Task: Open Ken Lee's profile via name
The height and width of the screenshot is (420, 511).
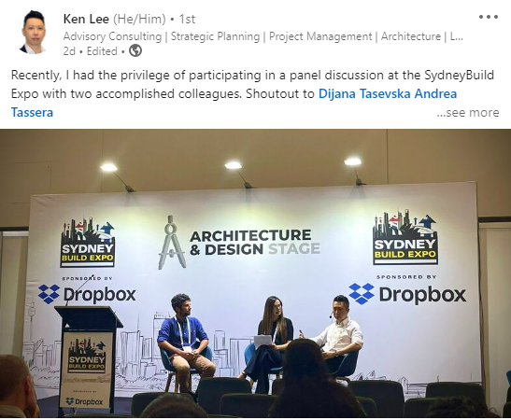Action: [86, 19]
